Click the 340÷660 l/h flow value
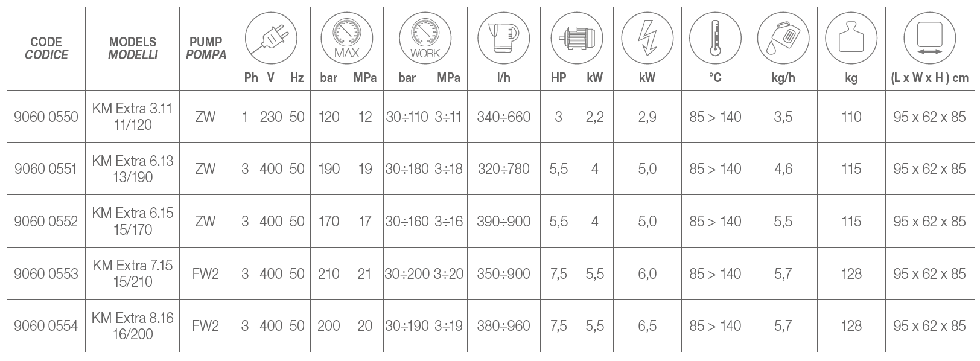This screenshot has width=980, height=361. point(503,117)
